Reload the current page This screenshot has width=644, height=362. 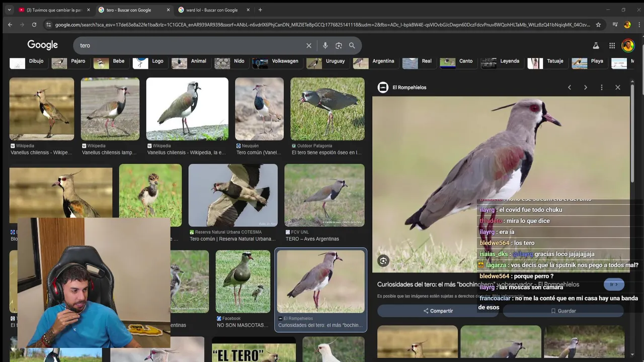point(34,25)
